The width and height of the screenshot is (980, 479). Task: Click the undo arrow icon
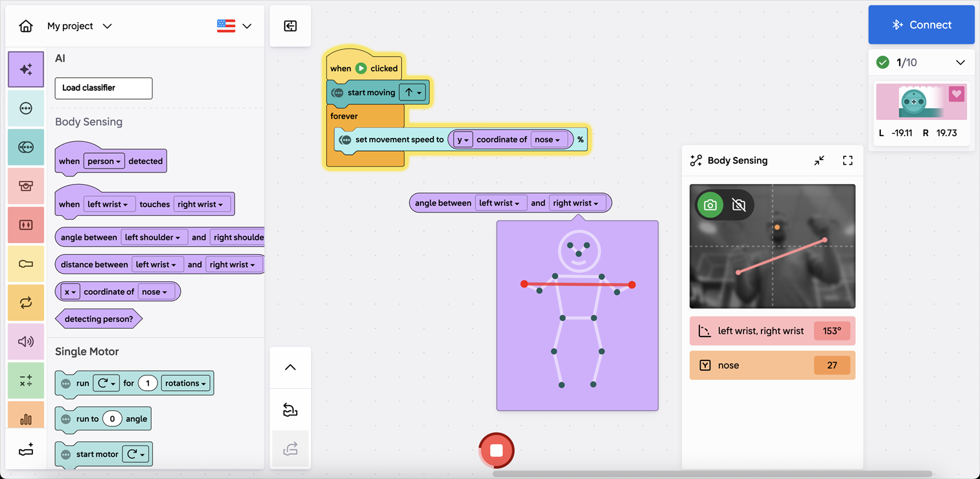click(x=290, y=410)
